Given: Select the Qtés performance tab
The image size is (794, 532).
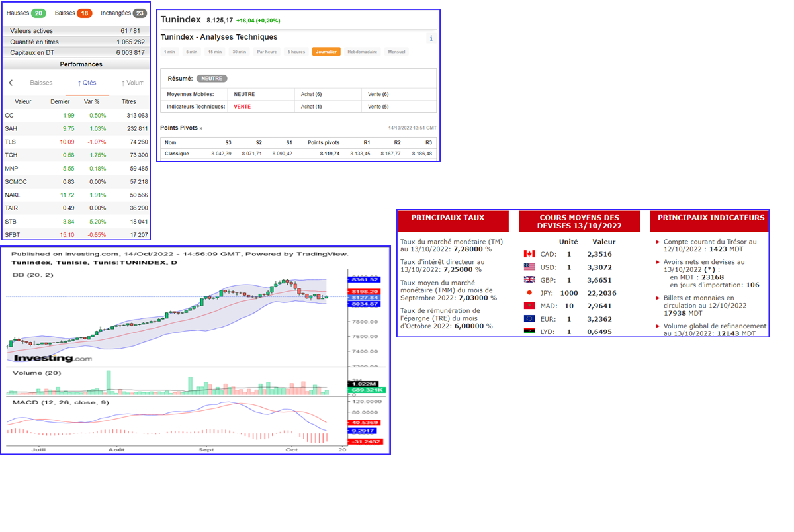Looking at the screenshot, I should 87,83.
